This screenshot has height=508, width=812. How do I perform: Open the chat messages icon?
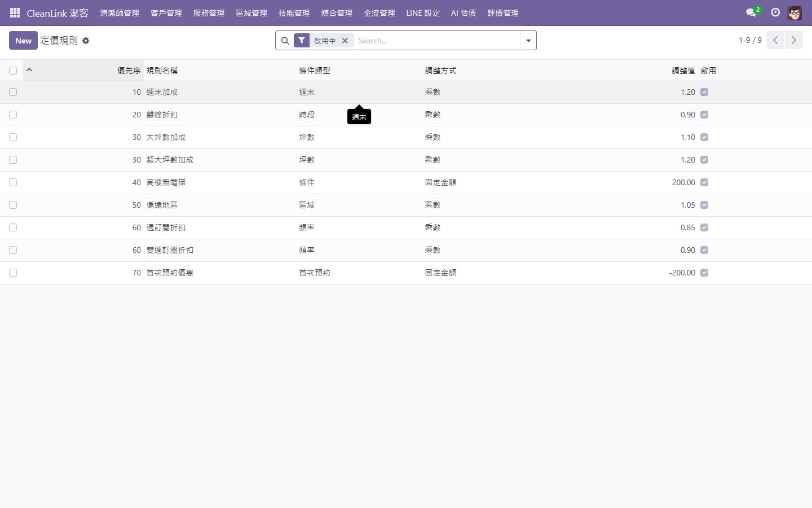click(751, 12)
